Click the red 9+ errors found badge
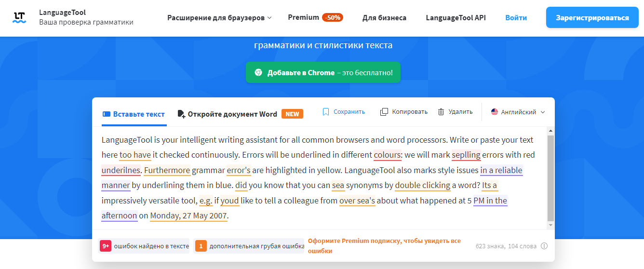The height and width of the screenshot is (269, 644). (x=105, y=246)
